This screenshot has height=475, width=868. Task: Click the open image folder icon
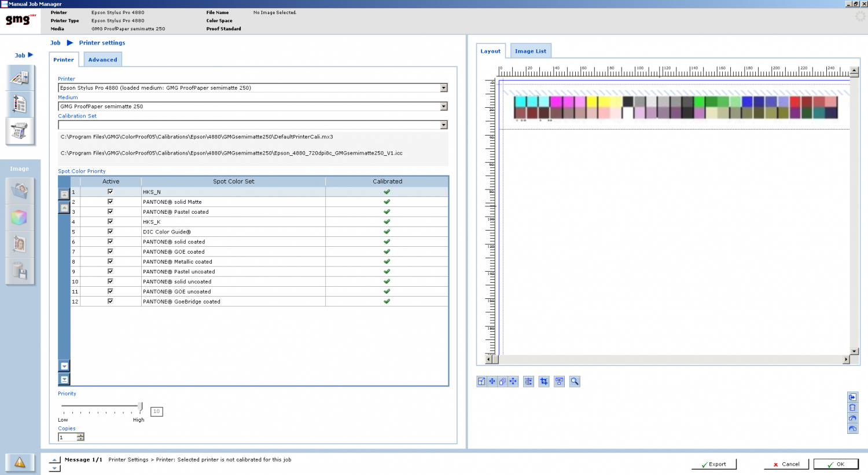pos(20,191)
